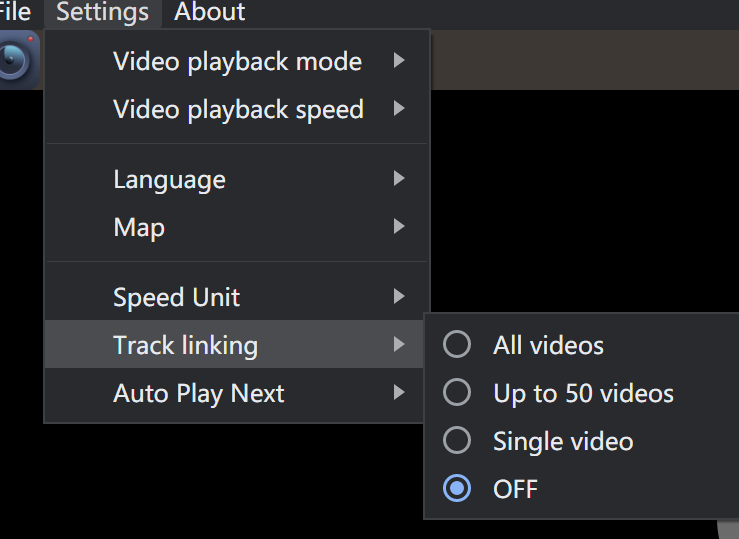Open the Settings menu

pos(103,11)
